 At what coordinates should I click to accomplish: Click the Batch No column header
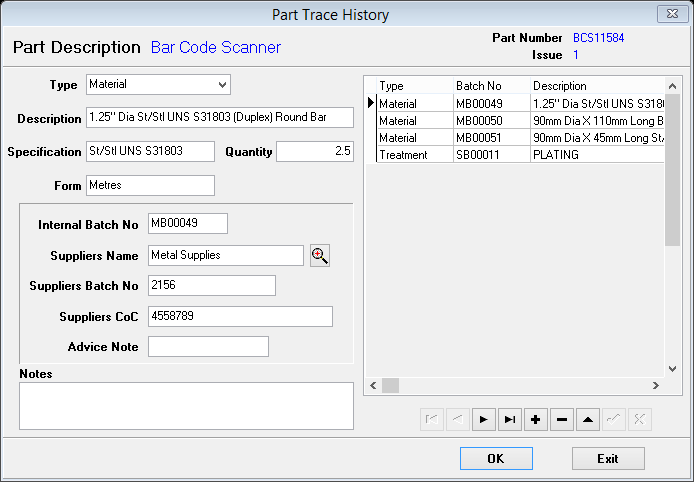click(x=490, y=86)
